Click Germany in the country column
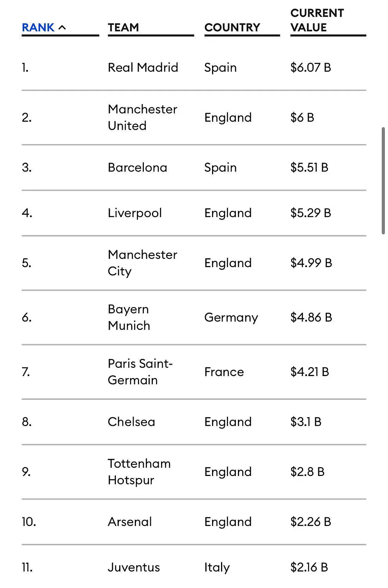The image size is (388, 588). tap(231, 317)
